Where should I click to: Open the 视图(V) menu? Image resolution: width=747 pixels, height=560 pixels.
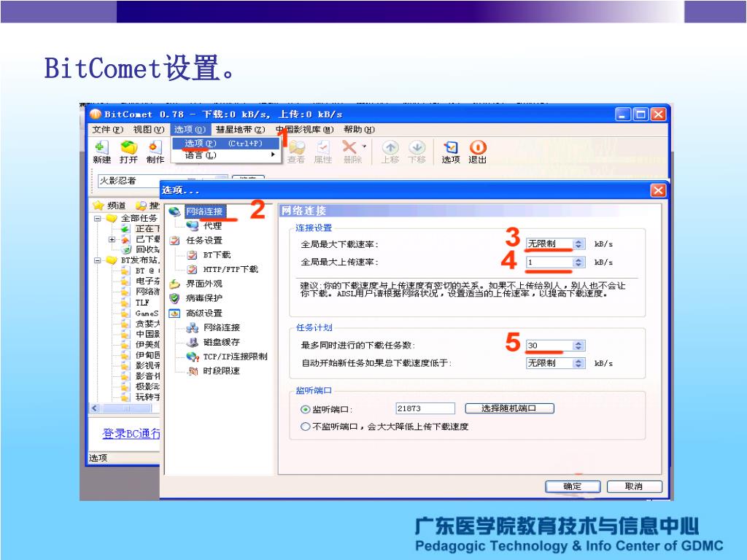coord(148,130)
